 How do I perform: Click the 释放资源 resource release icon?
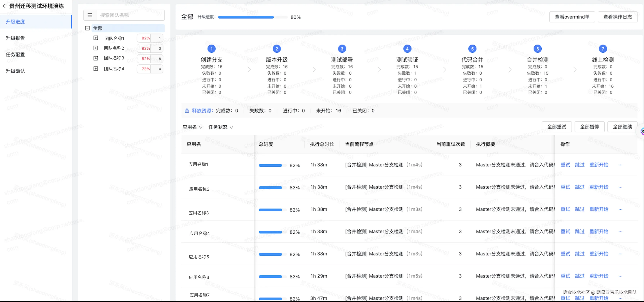click(187, 111)
